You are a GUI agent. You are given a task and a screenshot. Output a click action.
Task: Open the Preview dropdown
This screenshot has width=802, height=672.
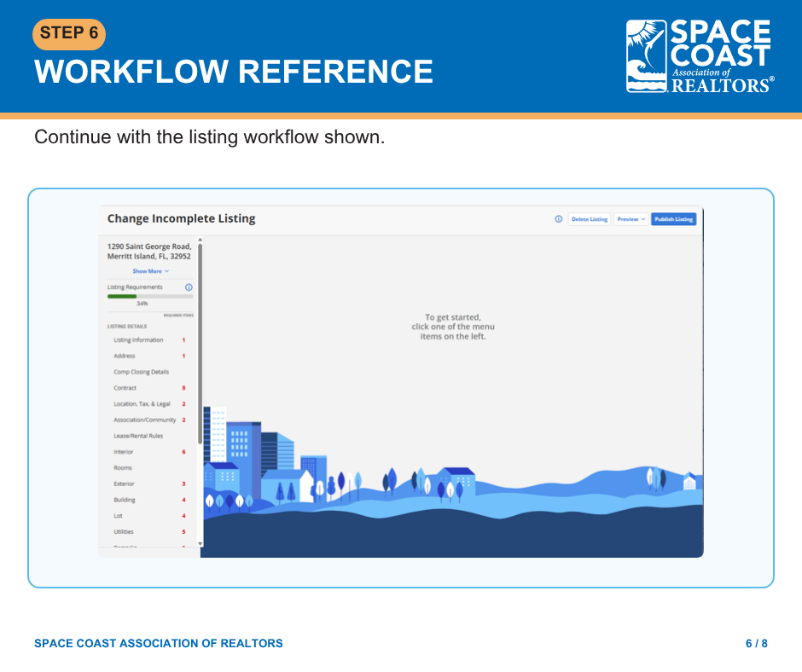(x=631, y=219)
